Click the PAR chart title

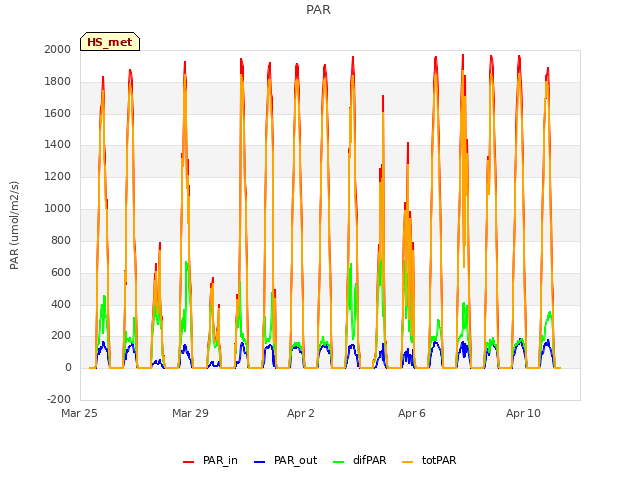[318, 10]
